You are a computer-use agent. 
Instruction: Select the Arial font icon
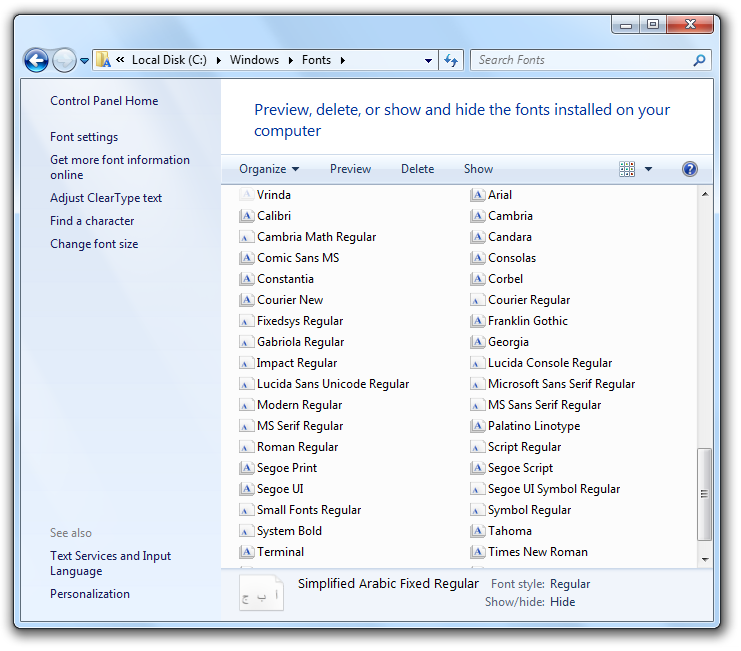click(x=477, y=195)
